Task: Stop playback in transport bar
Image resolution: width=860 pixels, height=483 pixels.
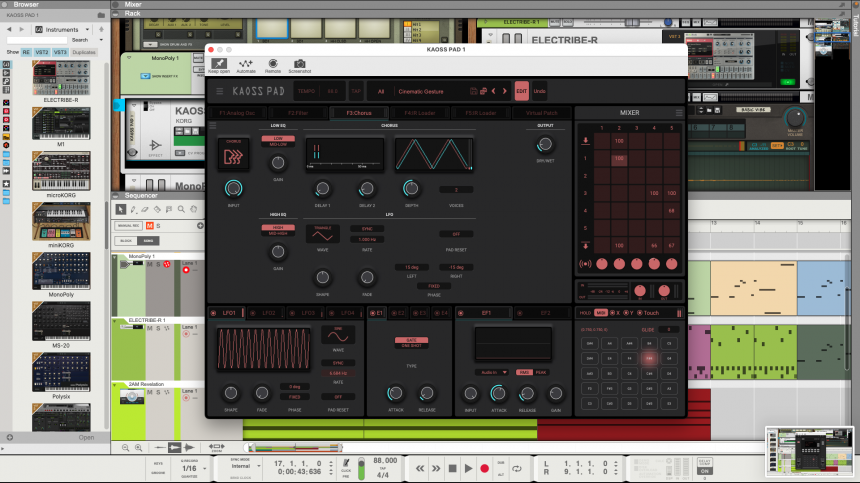Action: (x=452, y=468)
